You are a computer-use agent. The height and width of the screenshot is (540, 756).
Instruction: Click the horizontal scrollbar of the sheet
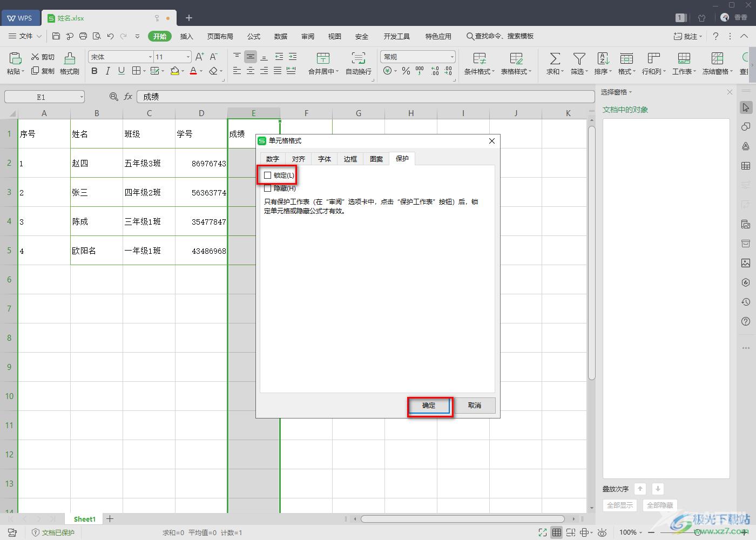point(462,519)
